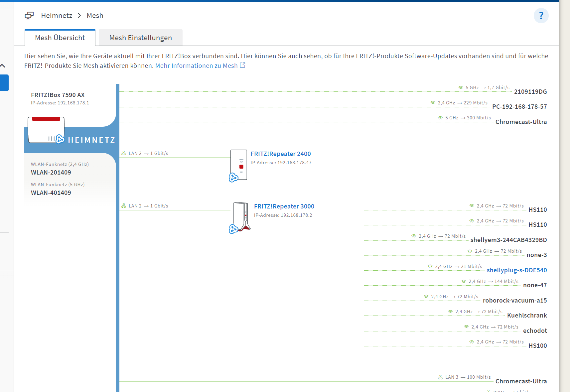The image size is (570, 392).
Task: Click the device shellyem3-244CAB4329BD
Action: 509,240
